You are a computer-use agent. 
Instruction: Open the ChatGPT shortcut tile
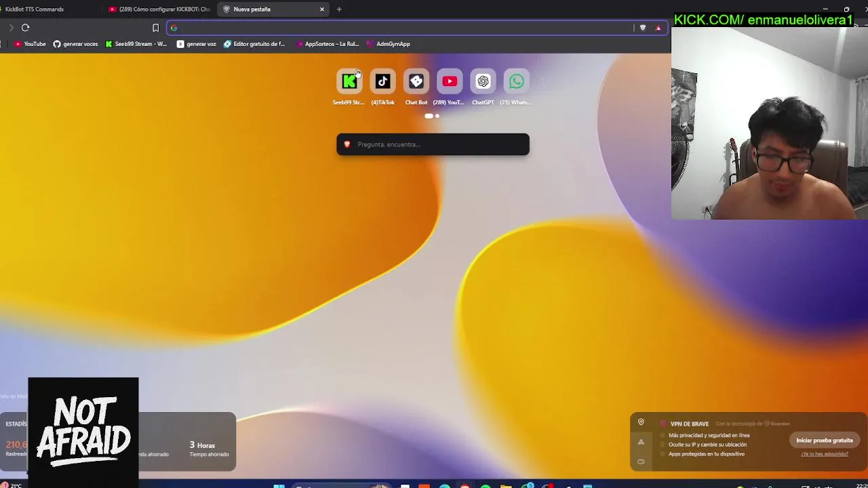pos(483,82)
